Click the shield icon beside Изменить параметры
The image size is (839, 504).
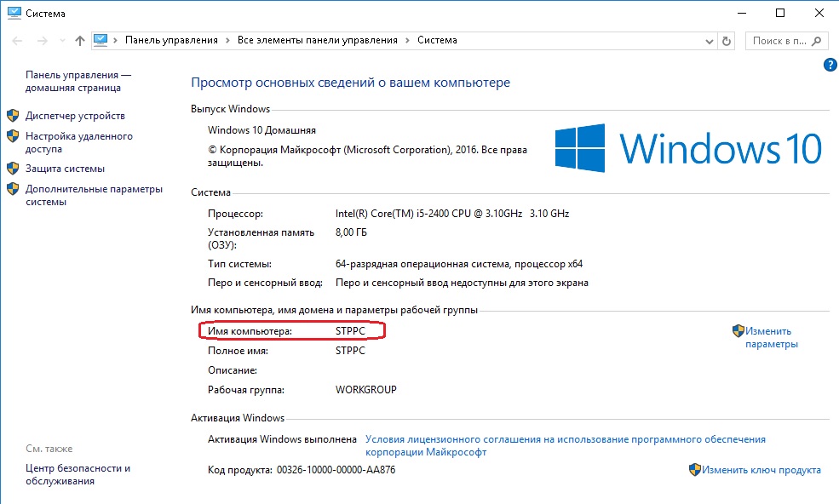[x=738, y=330]
